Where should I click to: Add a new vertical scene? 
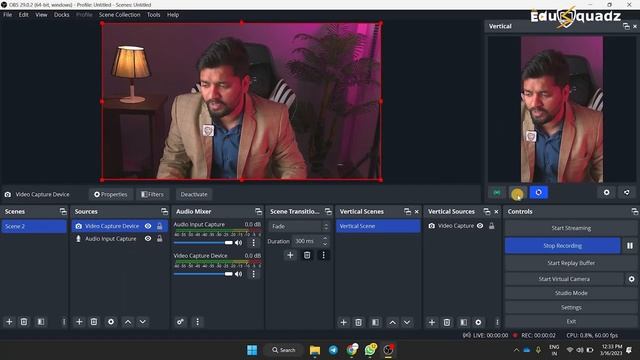point(344,322)
